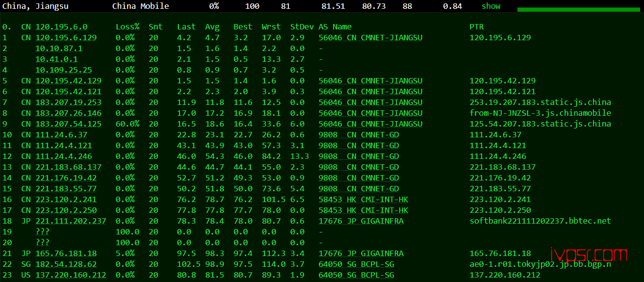Open IP link 111.24.4.246 in hop 12
Viewport: 644px width, 282px height.
pos(64,156)
